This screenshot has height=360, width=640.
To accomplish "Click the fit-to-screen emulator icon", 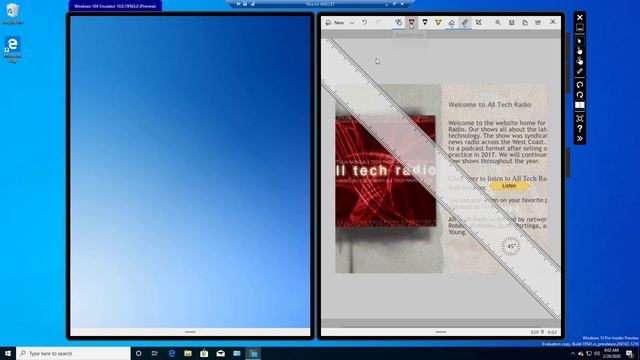I will [580, 119].
